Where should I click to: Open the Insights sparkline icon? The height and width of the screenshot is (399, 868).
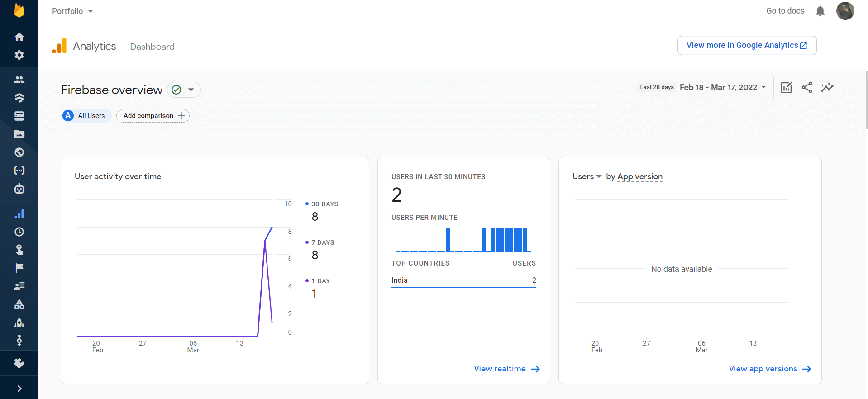(x=827, y=87)
